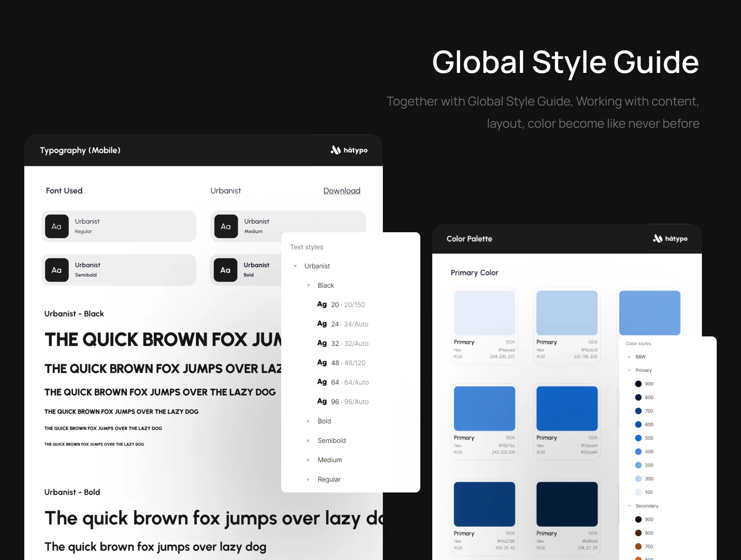741x560 pixels.
Task: Click the Ag icon beside 64 · 64/Auto
Action: click(322, 382)
